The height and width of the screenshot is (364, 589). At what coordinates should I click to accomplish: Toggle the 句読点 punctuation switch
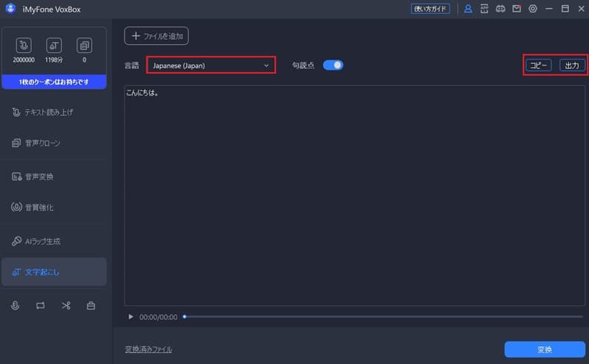[x=333, y=65]
